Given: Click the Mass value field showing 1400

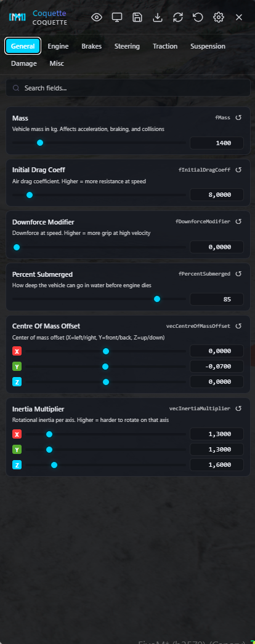Looking at the screenshot, I should [x=217, y=143].
